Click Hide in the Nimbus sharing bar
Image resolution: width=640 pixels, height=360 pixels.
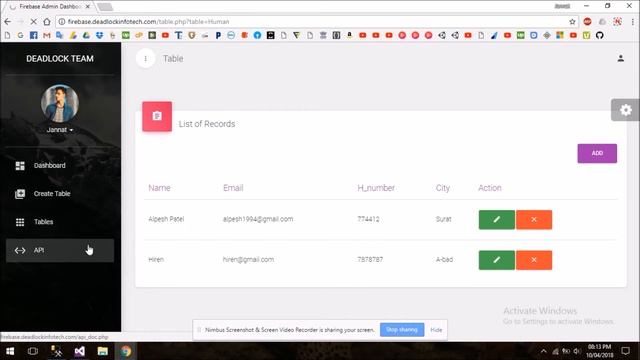(436, 329)
